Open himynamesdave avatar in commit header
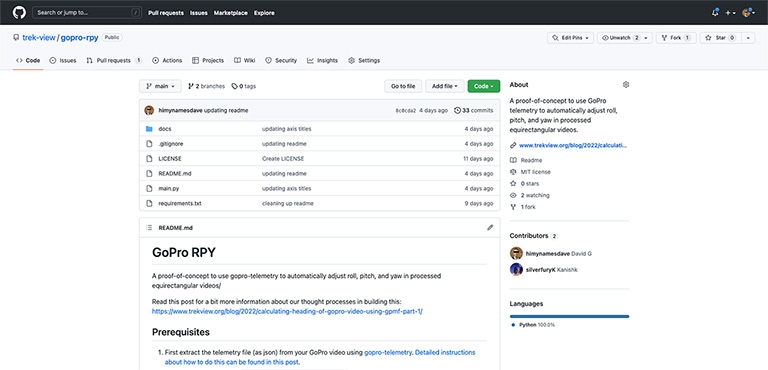Screen dimensions: 768x370 click(x=149, y=110)
